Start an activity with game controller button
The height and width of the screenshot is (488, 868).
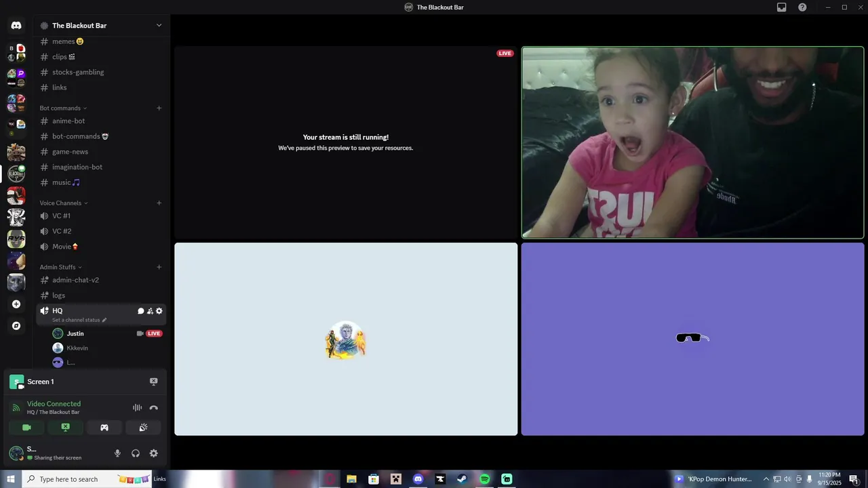[104, 428]
